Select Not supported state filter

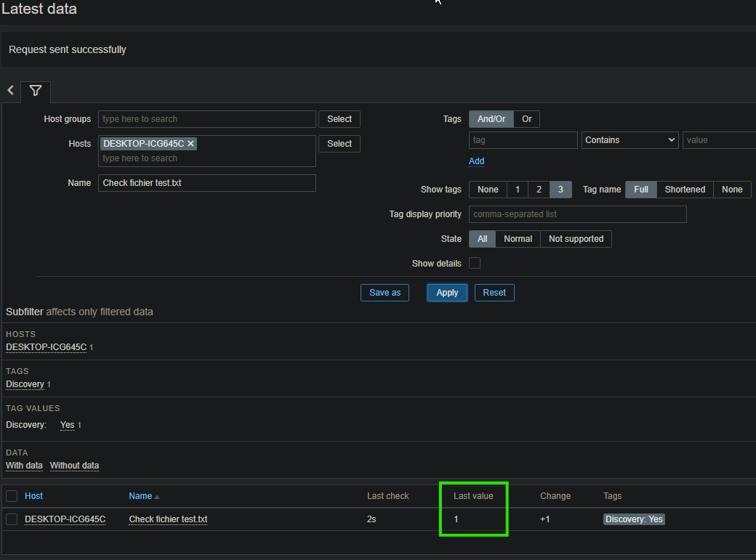point(576,239)
